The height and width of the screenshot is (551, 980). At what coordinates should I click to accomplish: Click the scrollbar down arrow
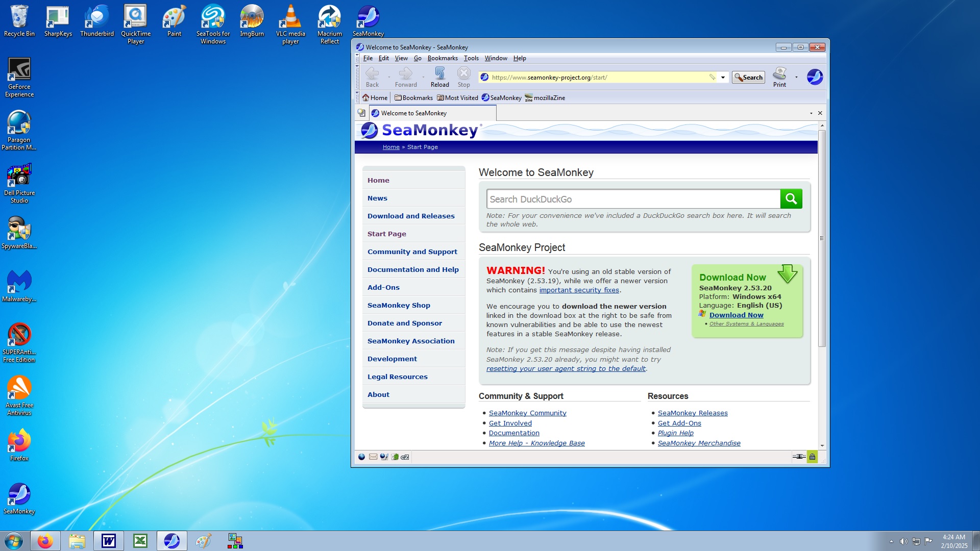point(822,446)
